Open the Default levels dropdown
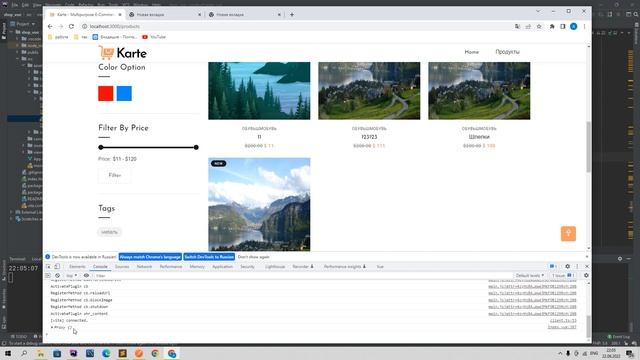Screen dimensions: 640x360 click(x=529, y=276)
